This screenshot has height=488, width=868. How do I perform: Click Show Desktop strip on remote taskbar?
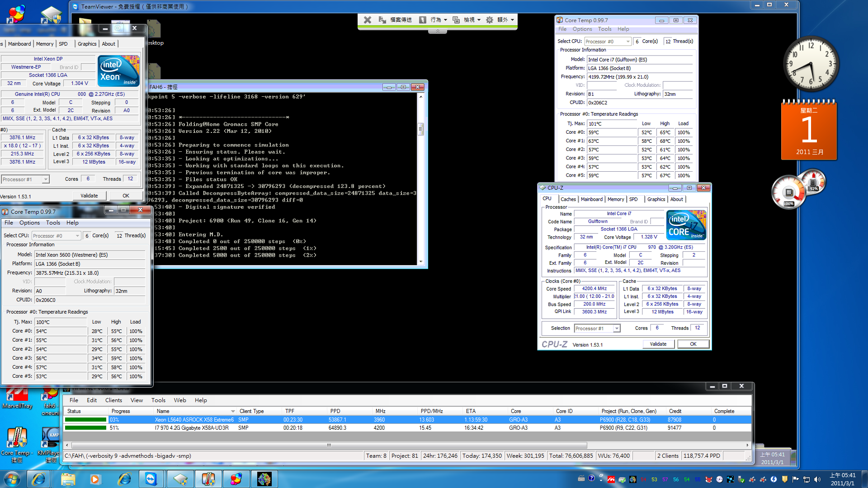pyautogui.click(x=794, y=458)
